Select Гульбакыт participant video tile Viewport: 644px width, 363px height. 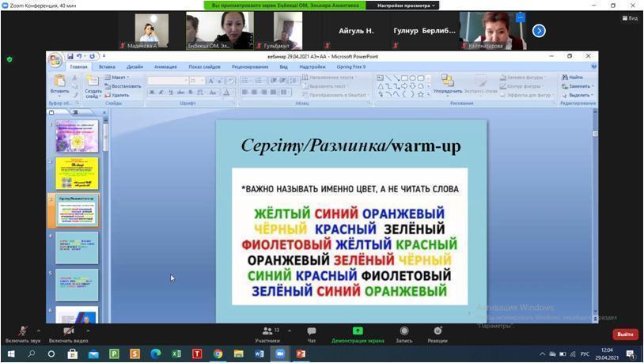click(288, 31)
